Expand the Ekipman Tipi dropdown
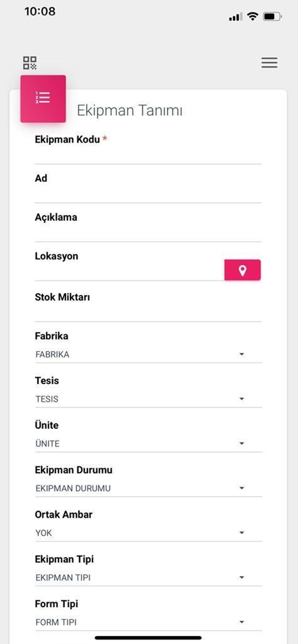Screen dimensions: 298x644 point(148,577)
